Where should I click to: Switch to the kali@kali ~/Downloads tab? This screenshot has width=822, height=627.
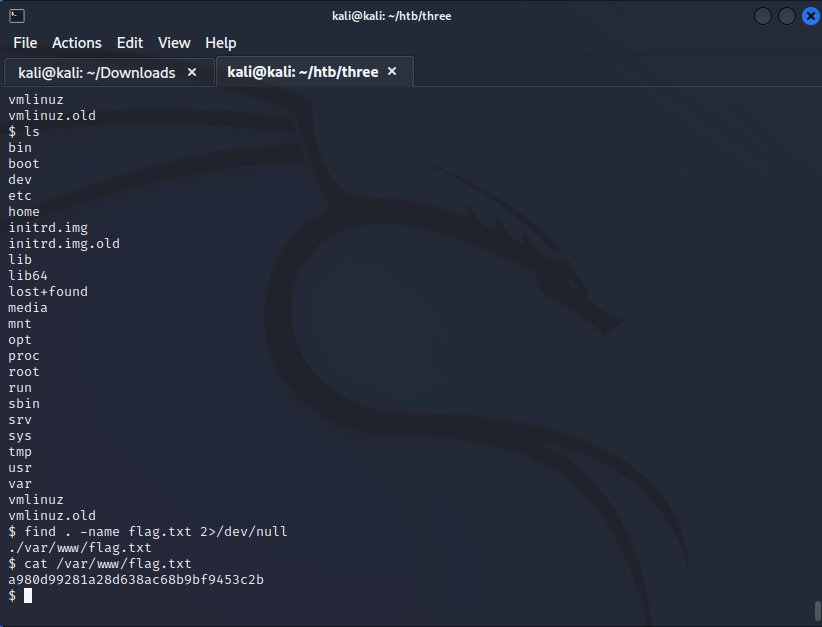coord(97,72)
